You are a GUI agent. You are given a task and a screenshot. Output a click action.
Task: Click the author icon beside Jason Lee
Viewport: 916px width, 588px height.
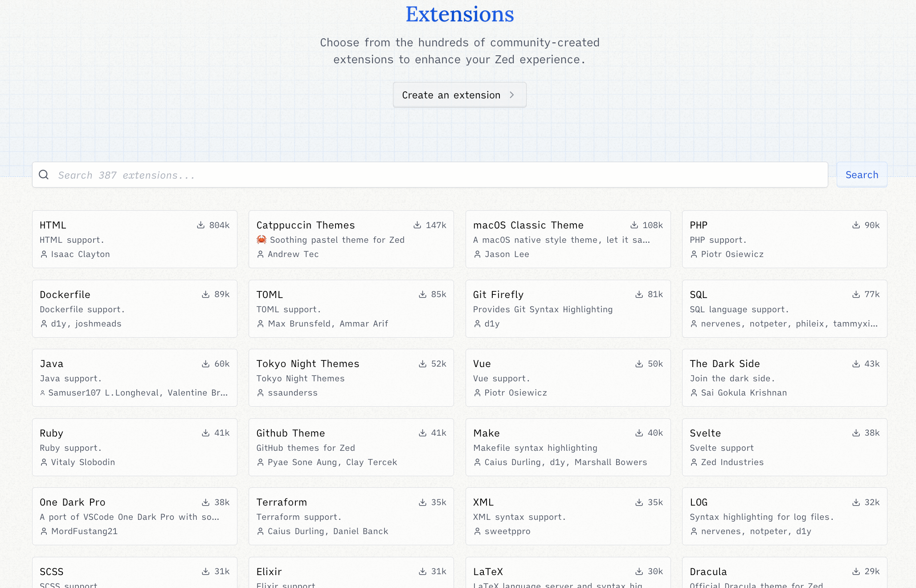pos(477,254)
